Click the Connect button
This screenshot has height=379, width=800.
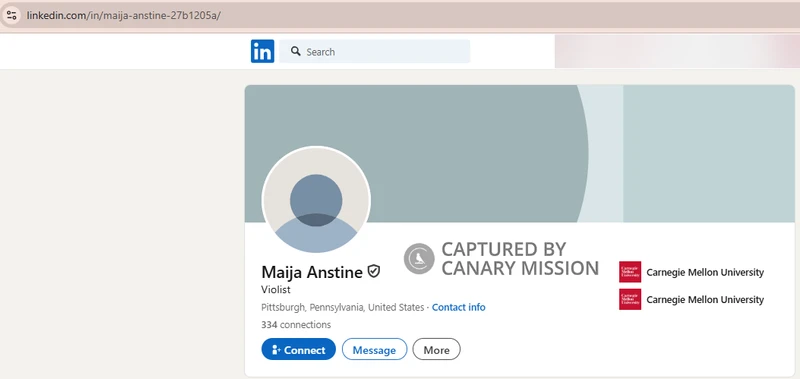coord(298,349)
